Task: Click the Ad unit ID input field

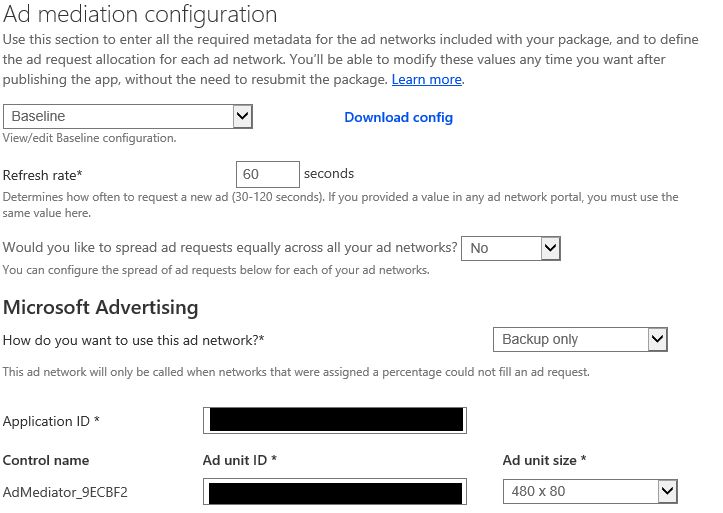Action: point(335,492)
